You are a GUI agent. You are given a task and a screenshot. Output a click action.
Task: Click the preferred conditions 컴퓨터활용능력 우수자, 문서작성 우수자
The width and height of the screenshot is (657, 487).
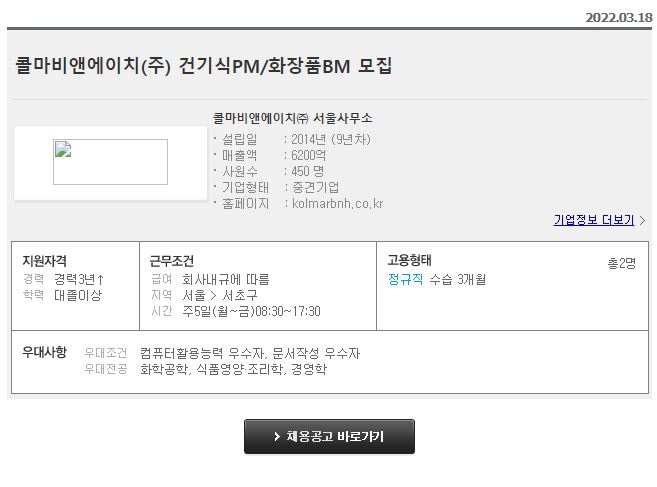click(250, 353)
